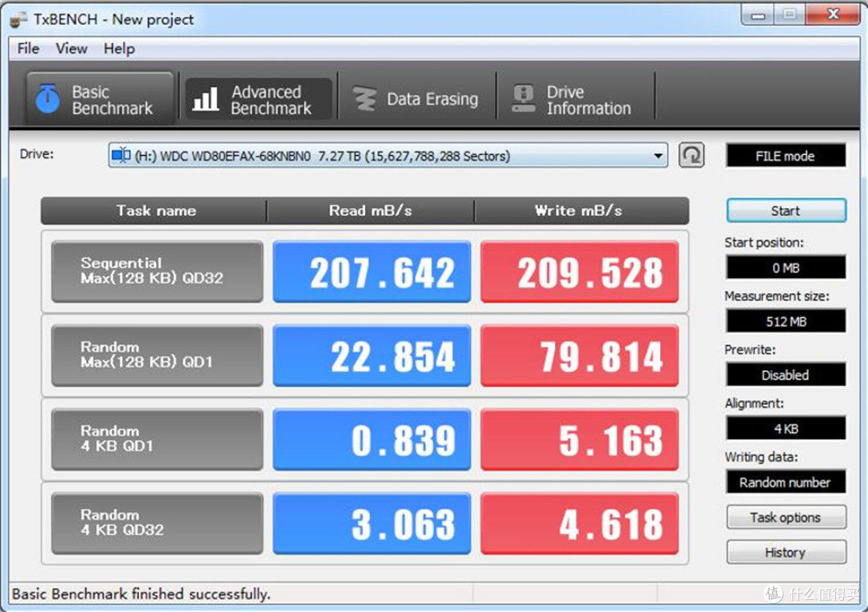Click the Random 4 KB QD32 task
868x612 pixels.
(x=158, y=524)
